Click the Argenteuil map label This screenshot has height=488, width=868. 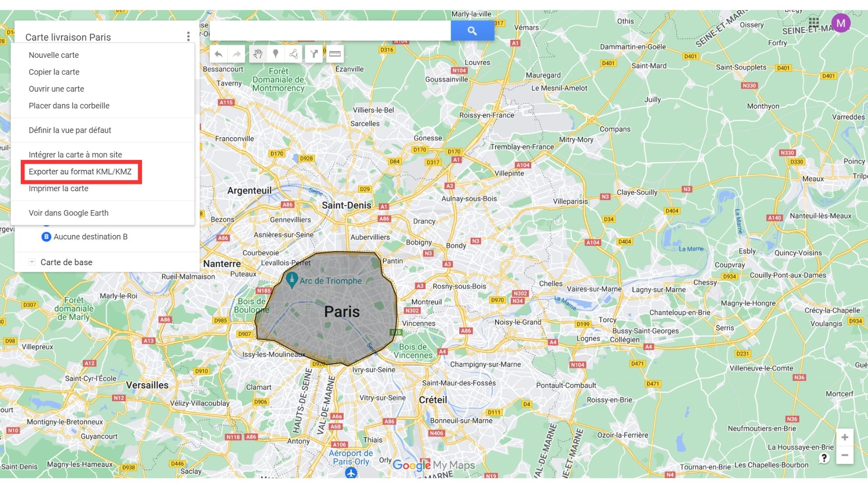point(250,191)
